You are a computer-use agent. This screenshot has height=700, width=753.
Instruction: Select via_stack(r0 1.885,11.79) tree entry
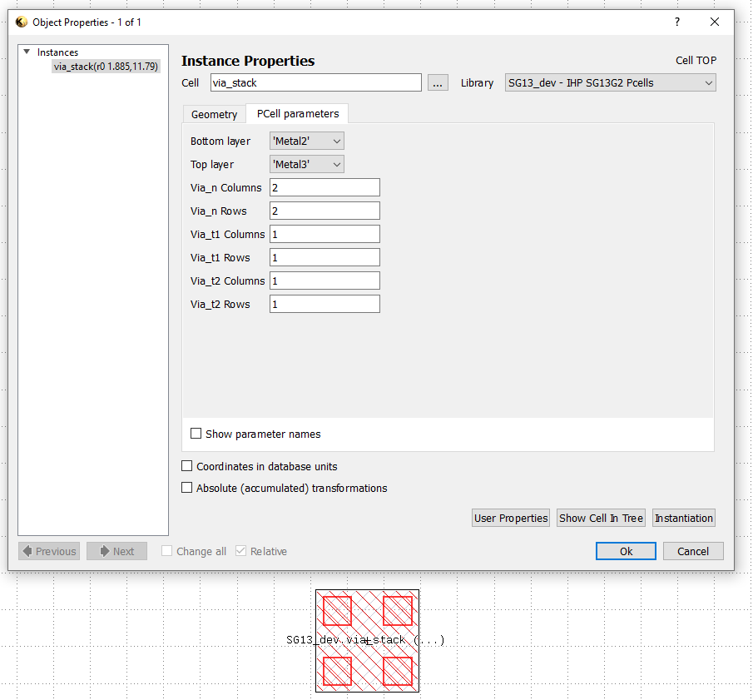point(106,67)
